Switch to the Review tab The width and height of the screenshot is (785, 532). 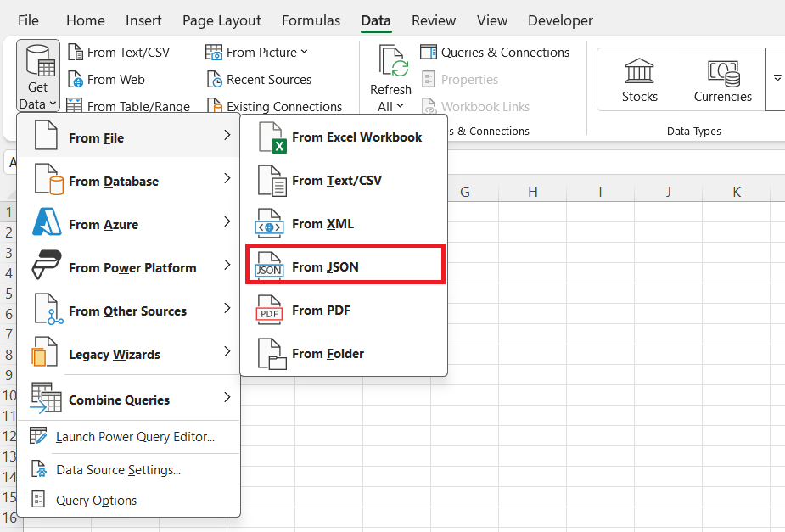[434, 20]
